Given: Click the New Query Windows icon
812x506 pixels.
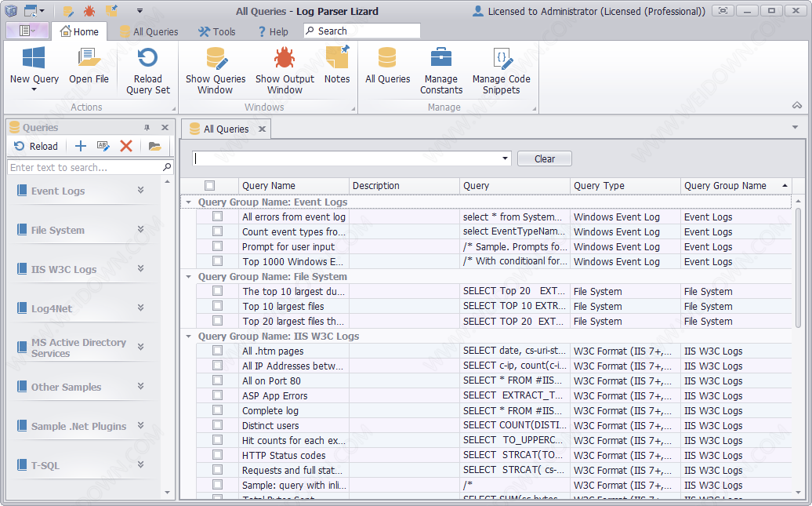Looking at the screenshot, I should tap(34, 57).
